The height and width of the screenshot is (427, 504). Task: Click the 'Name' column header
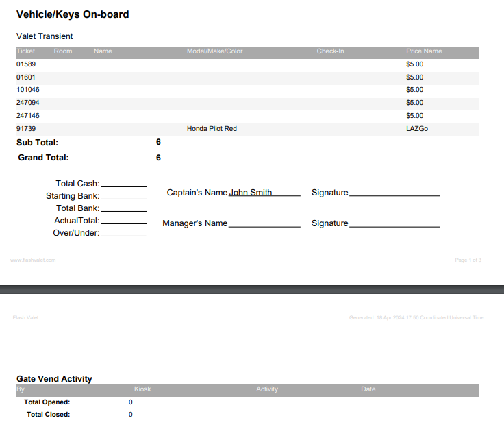click(103, 51)
